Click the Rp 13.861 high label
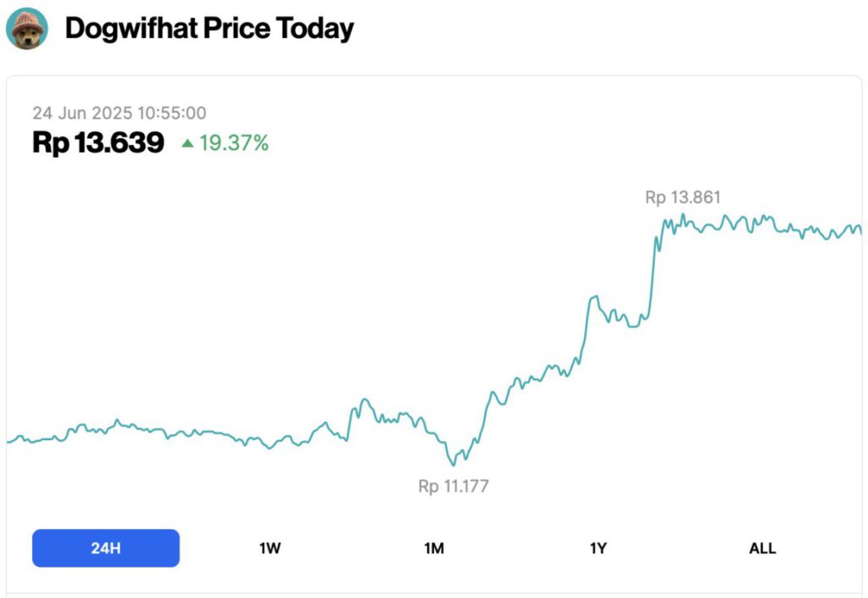This screenshot has height=598, width=868. point(682,198)
